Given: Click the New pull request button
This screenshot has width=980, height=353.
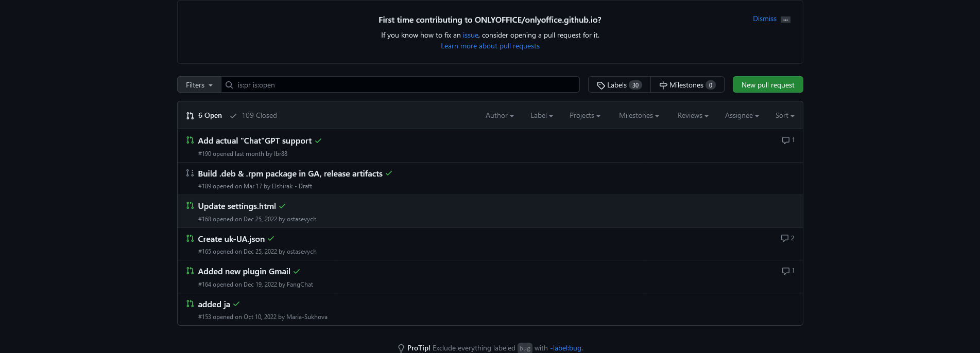Looking at the screenshot, I should (767, 85).
